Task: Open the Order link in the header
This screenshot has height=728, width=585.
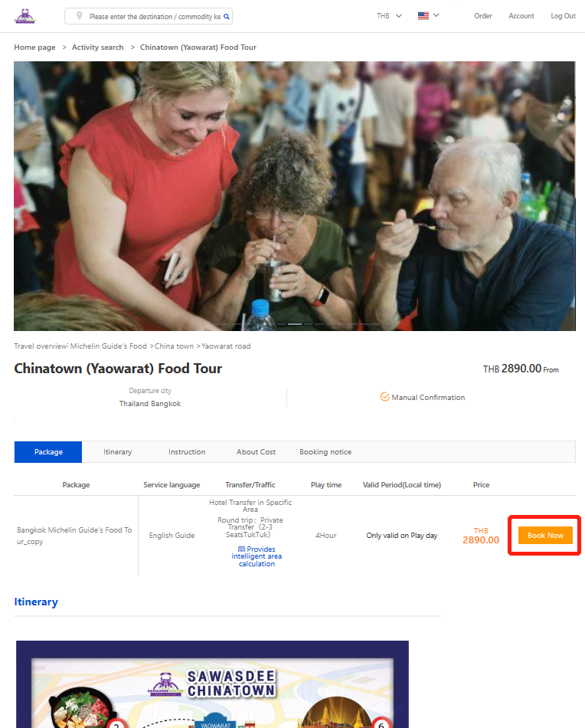Action: coord(483,16)
